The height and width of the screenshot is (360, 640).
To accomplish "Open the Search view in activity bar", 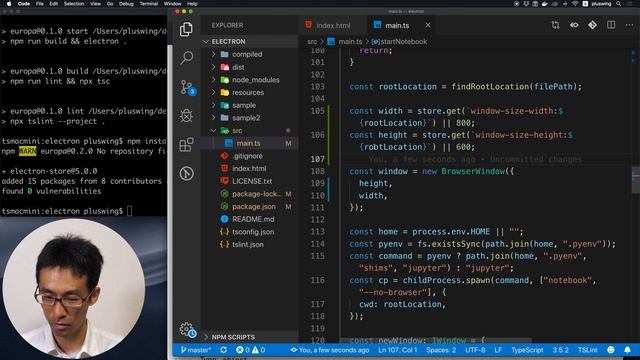I will click(187, 58).
